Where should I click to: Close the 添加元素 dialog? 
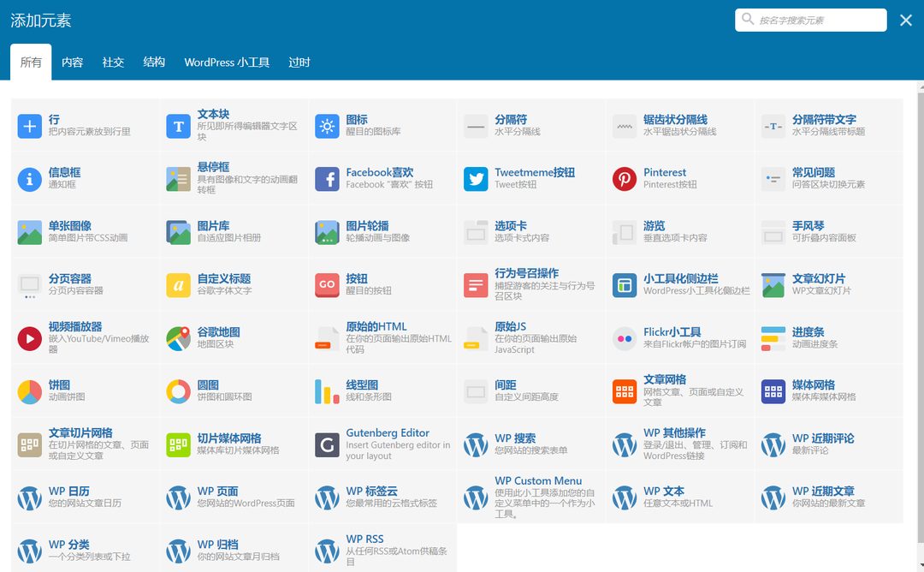(x=906, y=20)
